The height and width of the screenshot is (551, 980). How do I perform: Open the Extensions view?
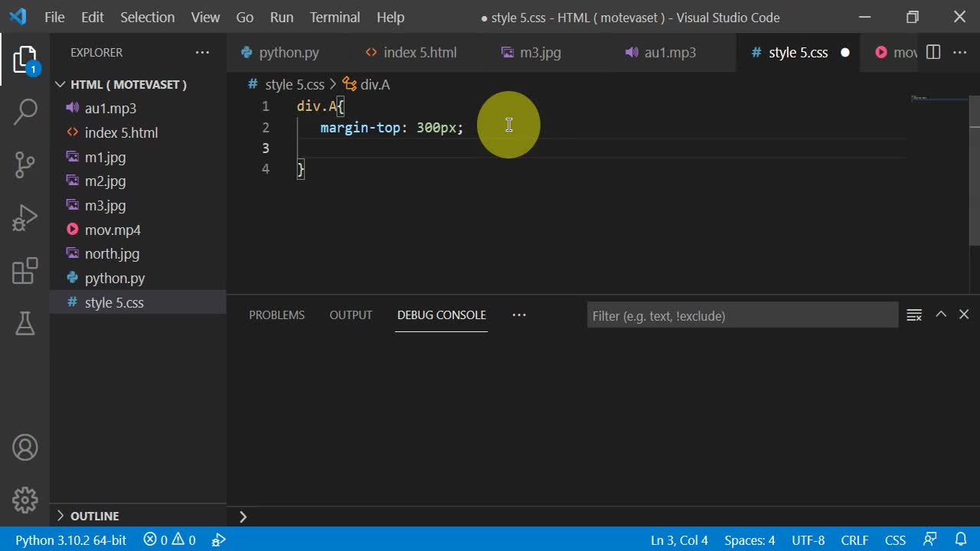click(x=25, y=271)
